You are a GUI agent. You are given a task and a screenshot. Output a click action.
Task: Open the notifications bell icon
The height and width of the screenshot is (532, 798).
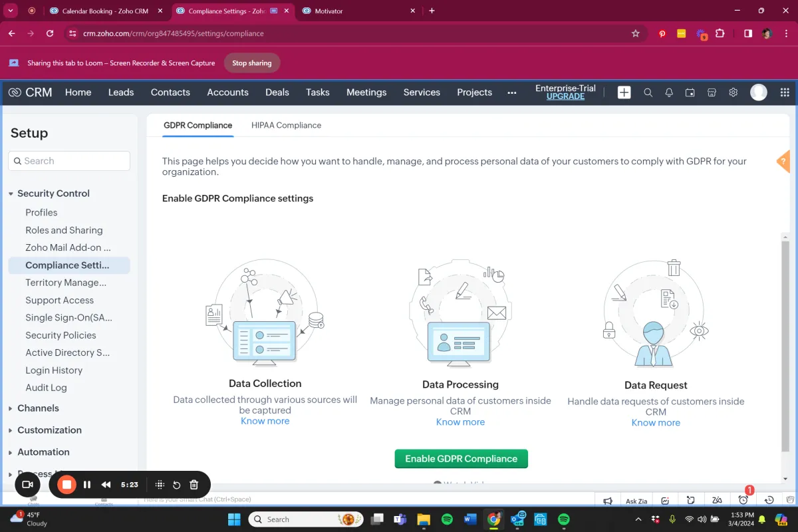(x=669, y=92)
